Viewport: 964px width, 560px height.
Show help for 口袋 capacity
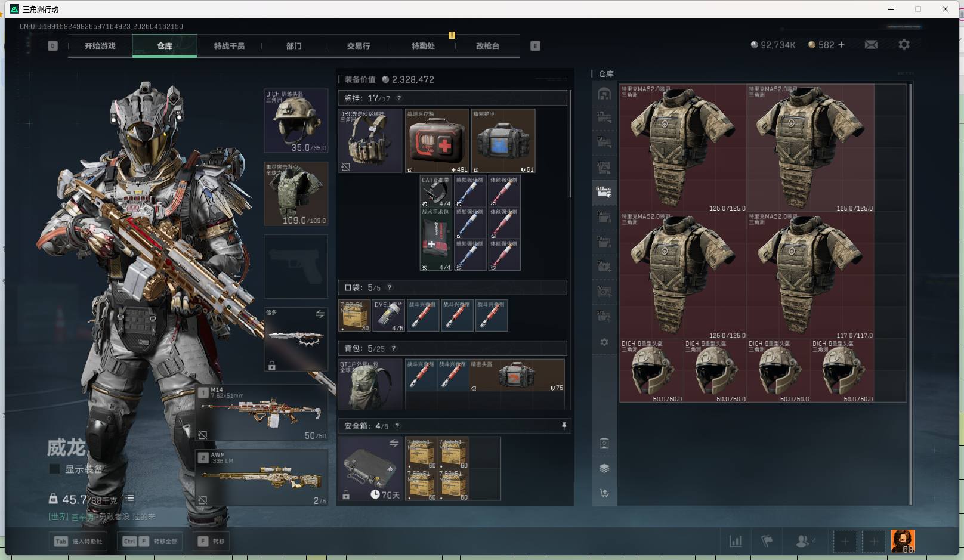390,287
